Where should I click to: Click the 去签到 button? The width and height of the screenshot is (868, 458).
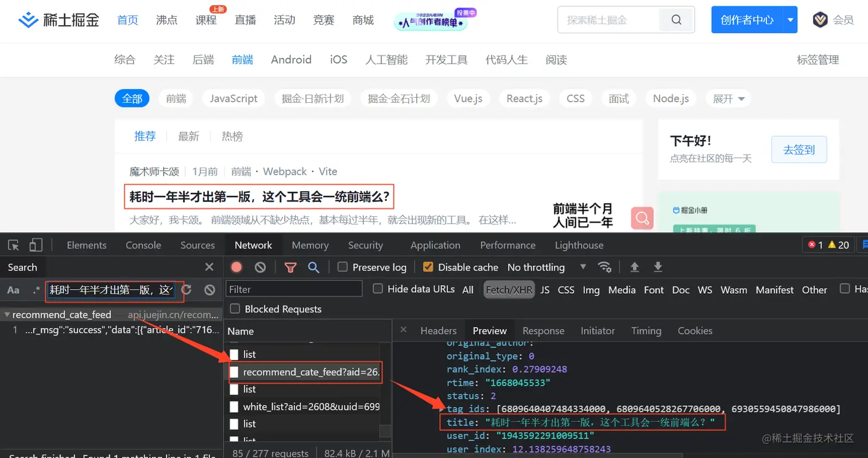click(799, 150)
